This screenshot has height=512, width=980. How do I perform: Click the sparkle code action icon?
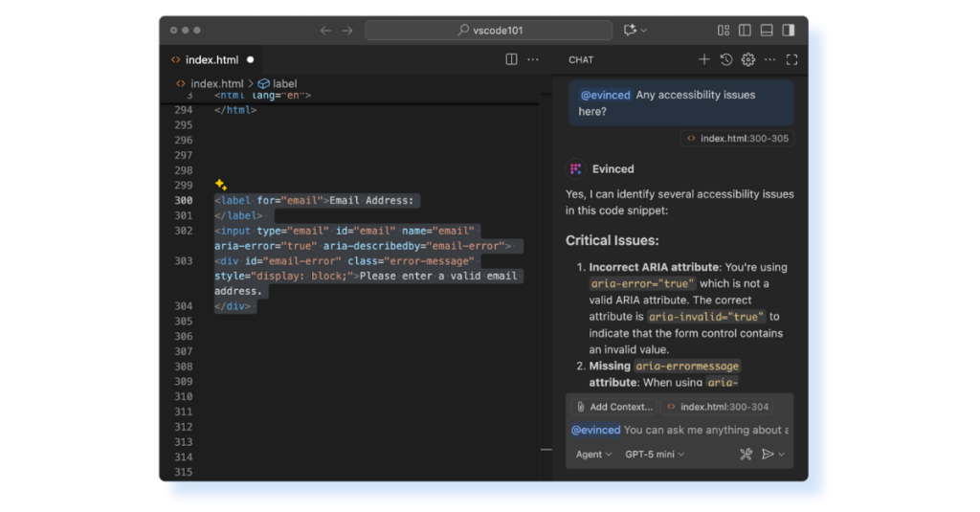point(221,185)
